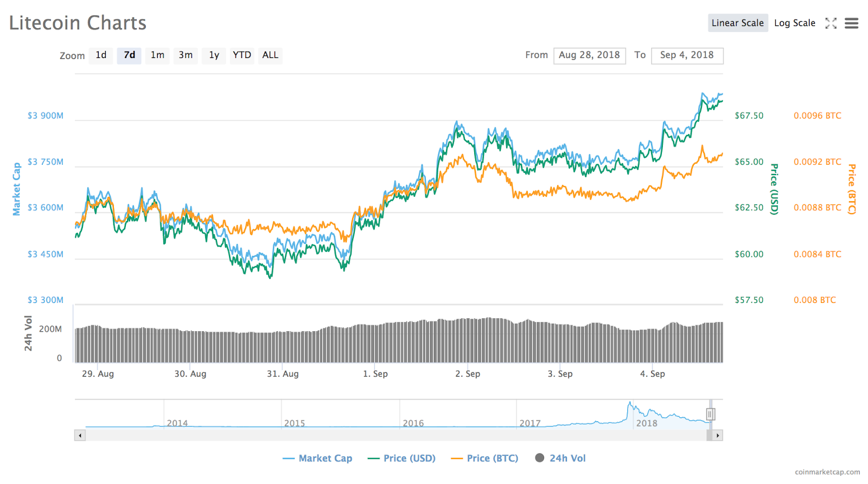Toggle fullscreen chart view icon
This screenshot has height=484, width=868.
(831, 23)
